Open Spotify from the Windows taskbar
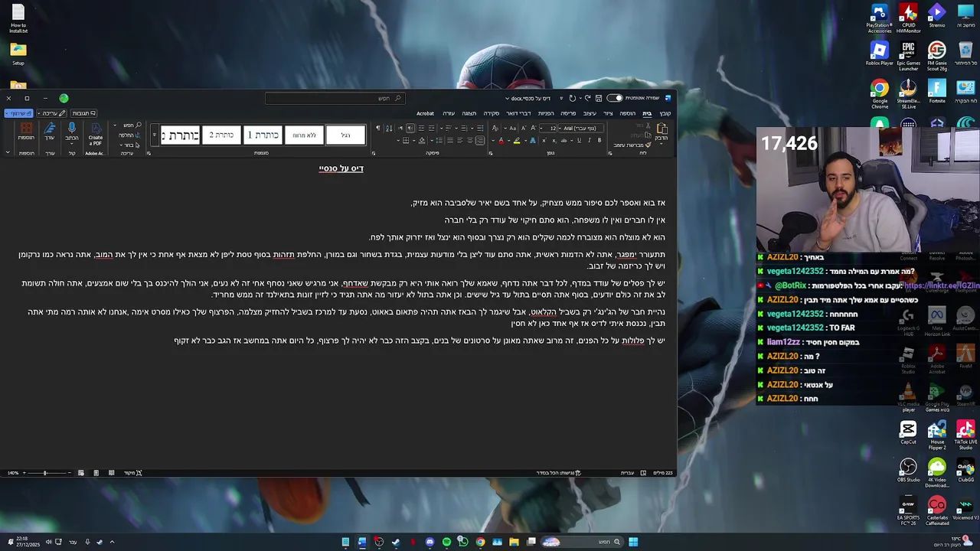Screen dimensions: 980x551 point(446,542)
